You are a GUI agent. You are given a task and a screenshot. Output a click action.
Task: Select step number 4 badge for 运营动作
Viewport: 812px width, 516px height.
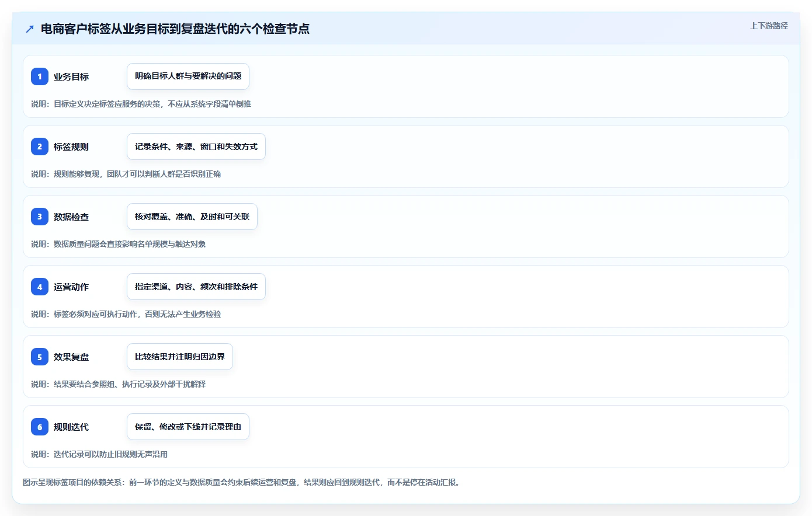pos(40,287)
